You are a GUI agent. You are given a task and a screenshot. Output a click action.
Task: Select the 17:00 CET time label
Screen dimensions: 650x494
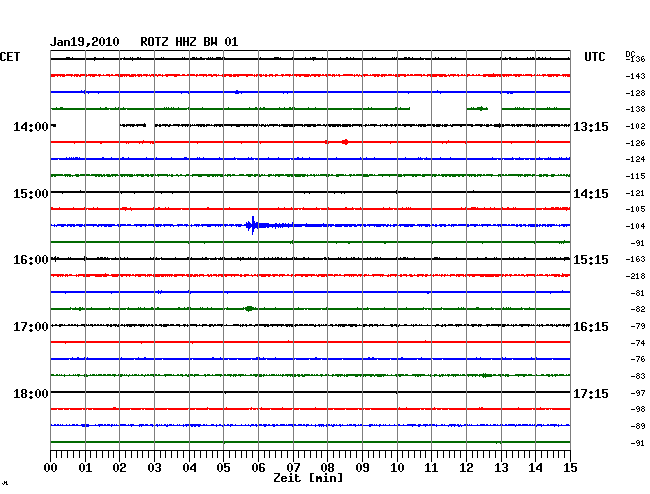(31, 327)
